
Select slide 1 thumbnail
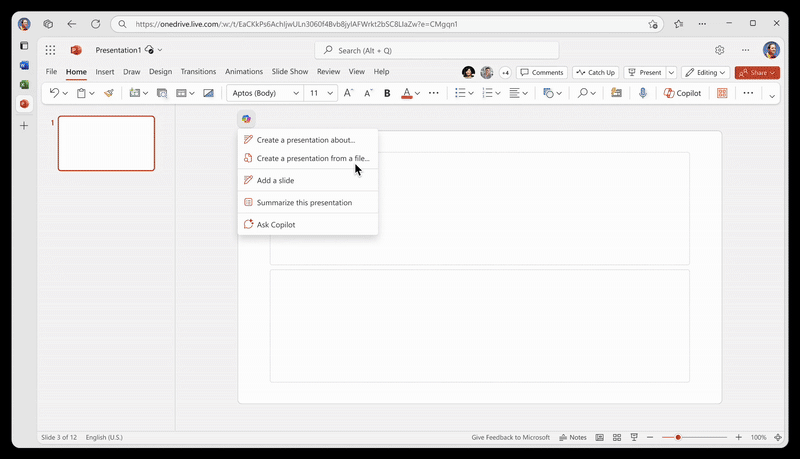point(106,143)
